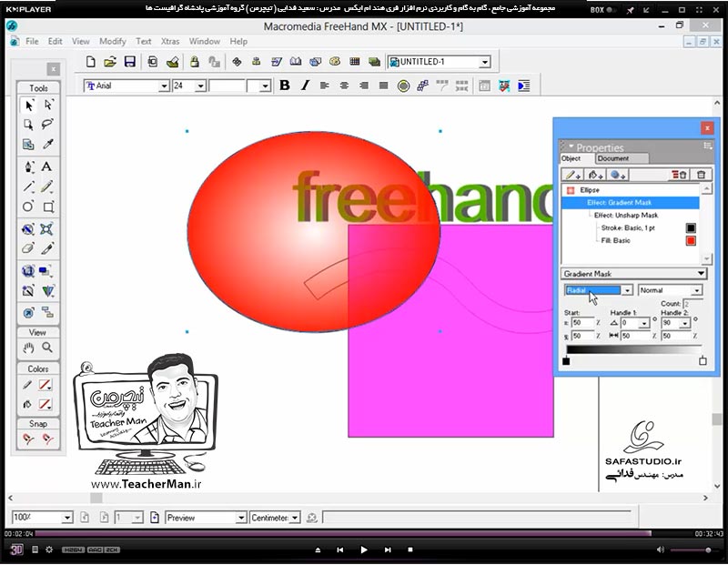Collapse the Properties panel triangle

coord(571,146)
